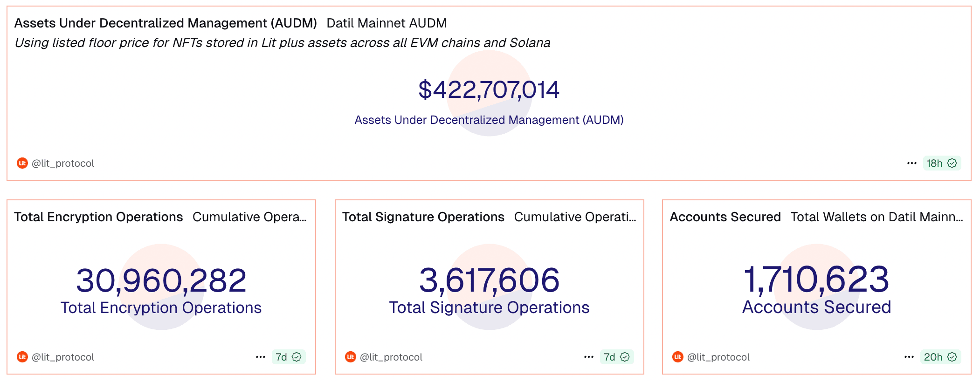The image size is (980, 382).
Task: Click Lit logo in Accounts Secured card
Action: pos(677,357)
